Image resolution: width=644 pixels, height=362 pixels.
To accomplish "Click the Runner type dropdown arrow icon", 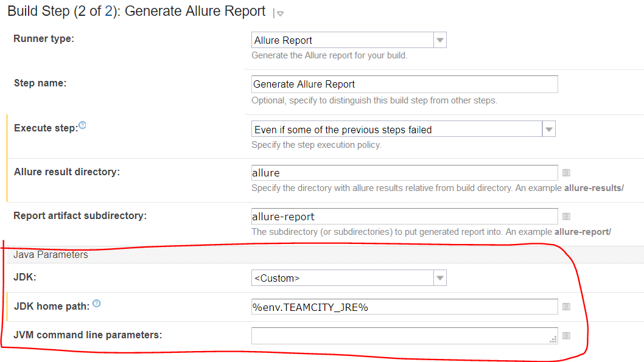I will tap(439, 40).
